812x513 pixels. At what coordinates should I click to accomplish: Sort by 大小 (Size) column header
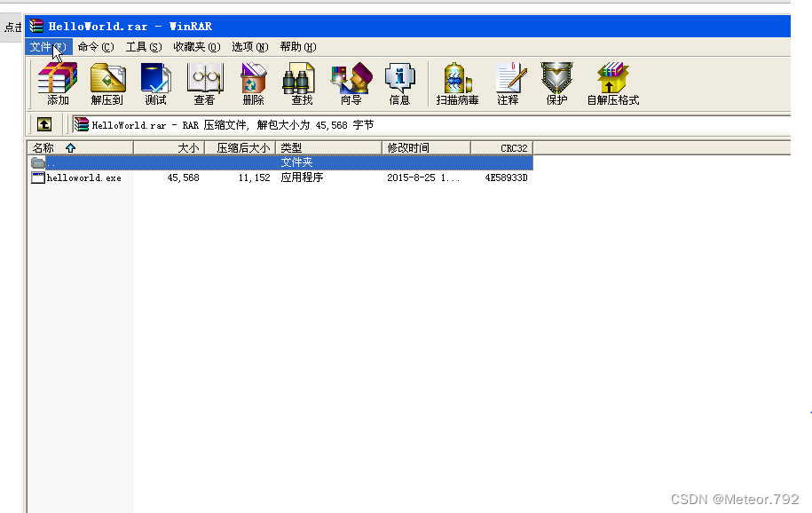(x=169, y=147)
